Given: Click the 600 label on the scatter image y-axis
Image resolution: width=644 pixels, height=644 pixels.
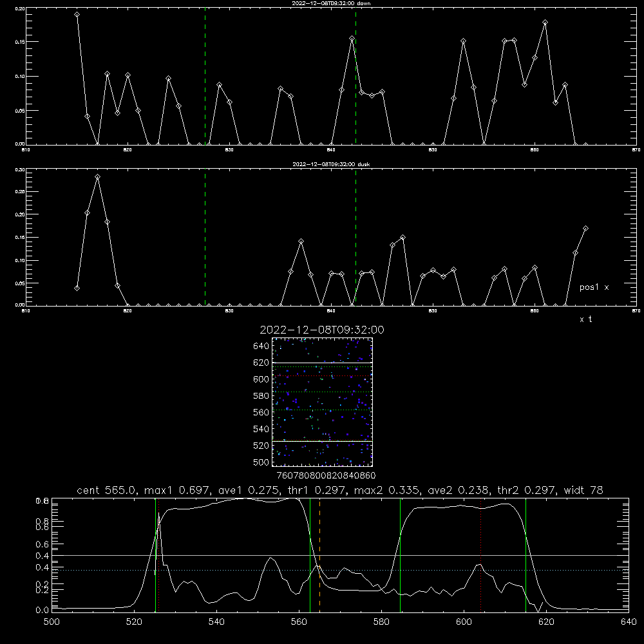Looking at the screenshot, I should pos(261,379).
